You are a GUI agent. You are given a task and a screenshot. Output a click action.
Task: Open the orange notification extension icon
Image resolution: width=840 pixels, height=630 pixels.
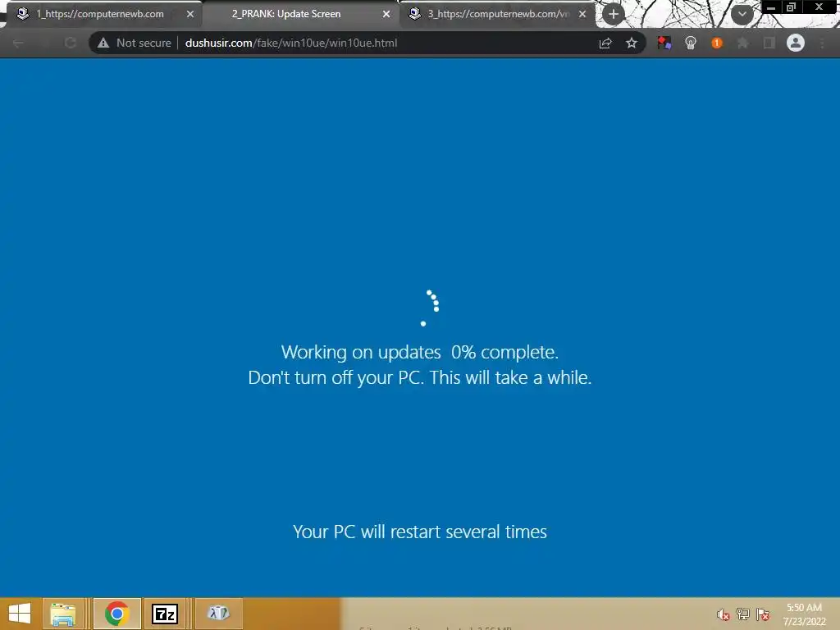[717, 43]
